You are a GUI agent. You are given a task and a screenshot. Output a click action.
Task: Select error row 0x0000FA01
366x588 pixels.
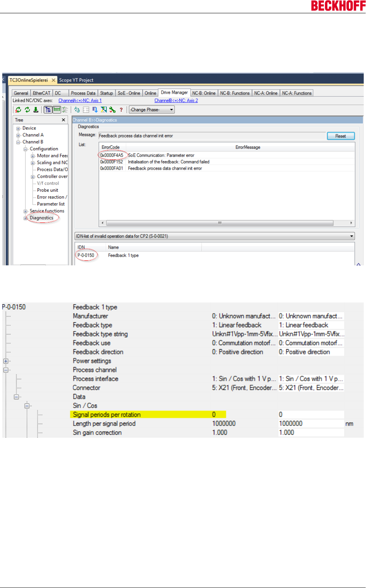(227, 168)
